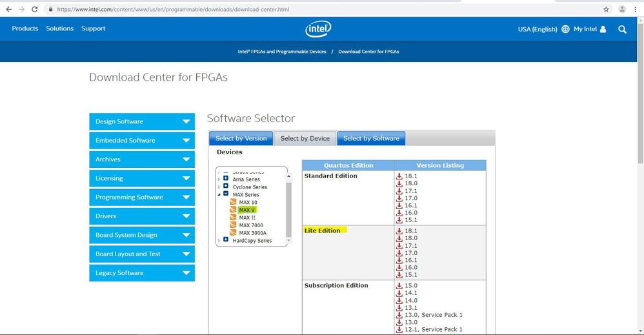Switch to Select by Device tab

305,139
